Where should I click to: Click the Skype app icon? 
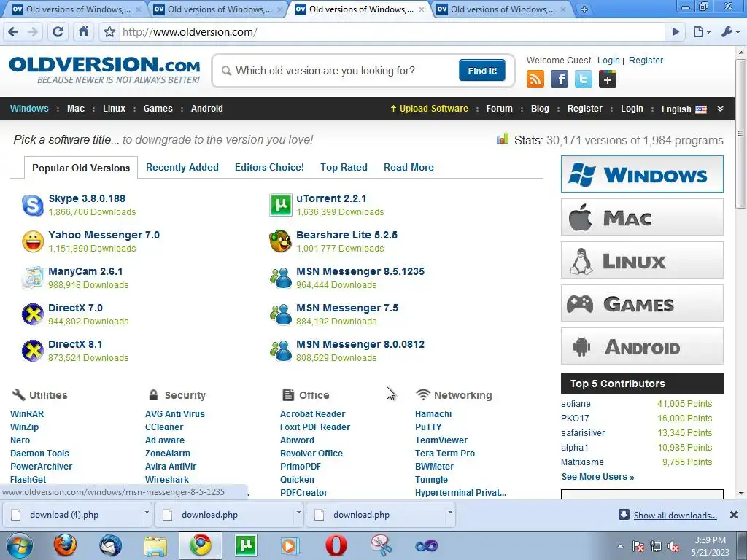[x=32, y=205]
